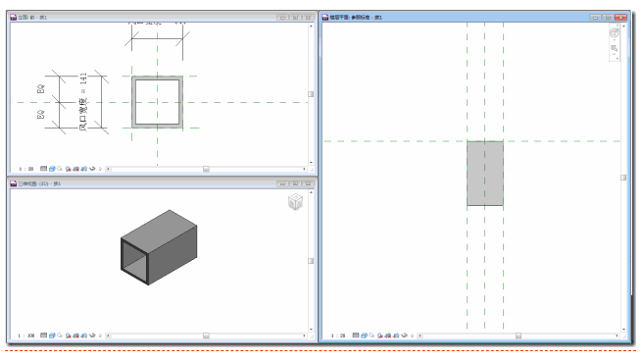Toggle Show Crop Region in 3D view
The image size is (644, 361).
(x=83, y=335)
